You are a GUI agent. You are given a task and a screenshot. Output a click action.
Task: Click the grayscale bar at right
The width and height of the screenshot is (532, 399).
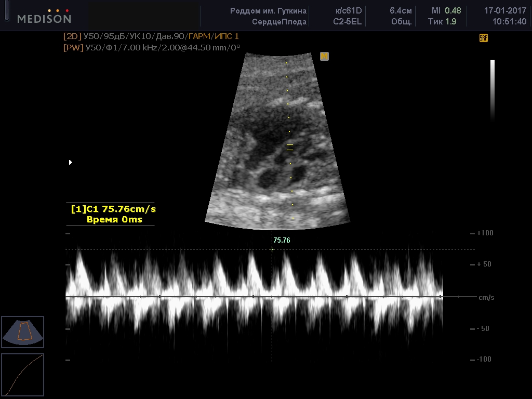pos(493,90)
